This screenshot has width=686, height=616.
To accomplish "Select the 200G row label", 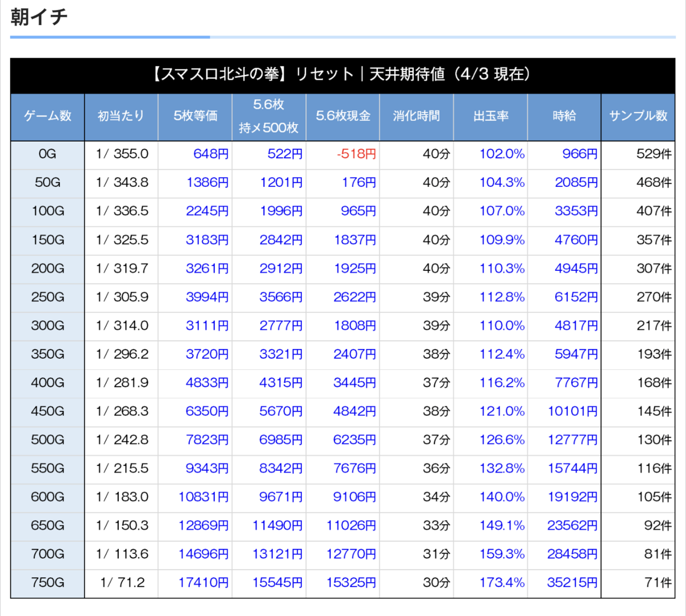I will coord(47,269).
